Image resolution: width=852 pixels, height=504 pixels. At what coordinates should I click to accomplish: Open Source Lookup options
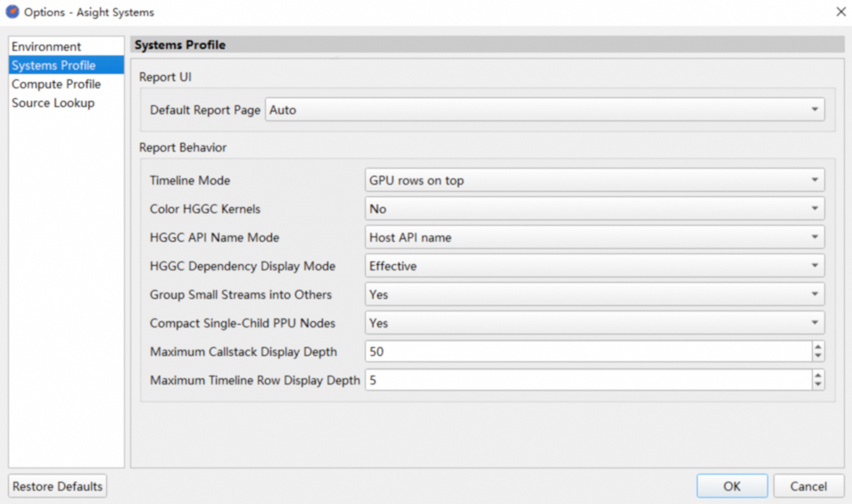[66, 103]
